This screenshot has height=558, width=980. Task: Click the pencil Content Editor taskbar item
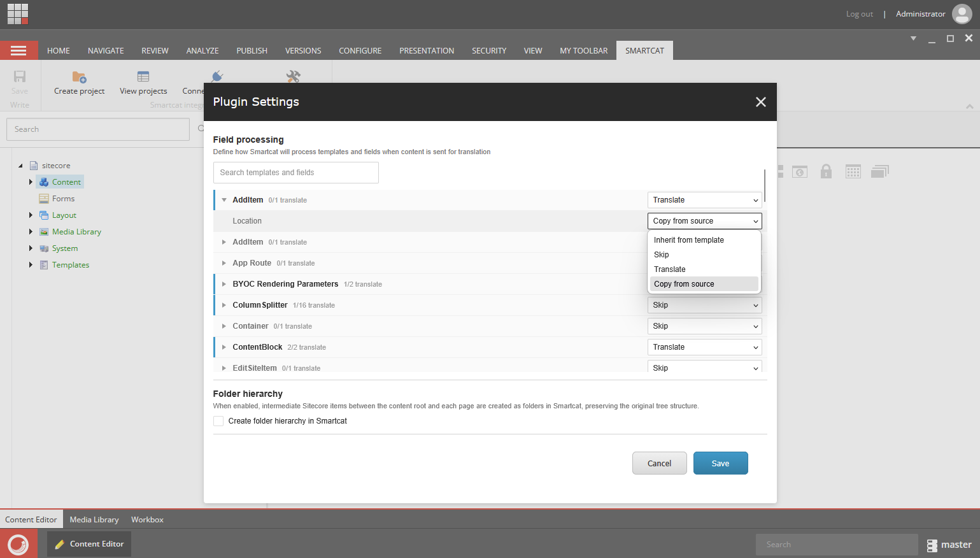click(x=89, y=544)
